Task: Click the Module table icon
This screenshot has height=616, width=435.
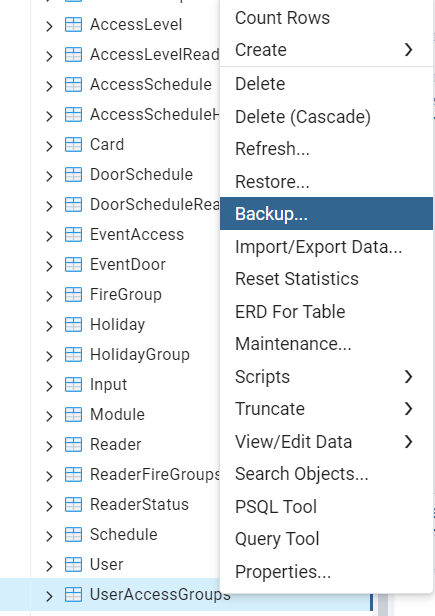Action: (73, 414)
